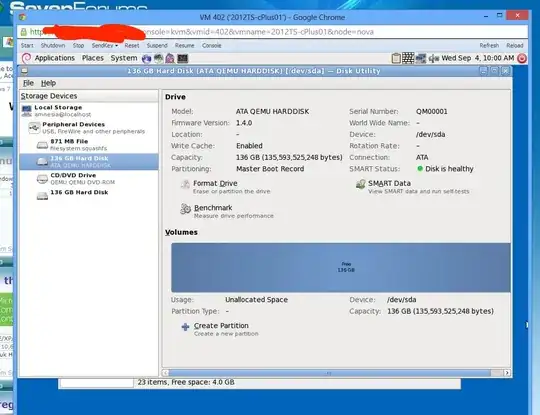The image size is (540, 415).
Task: Click the Reload button
Action: click(x=515, y=45)
